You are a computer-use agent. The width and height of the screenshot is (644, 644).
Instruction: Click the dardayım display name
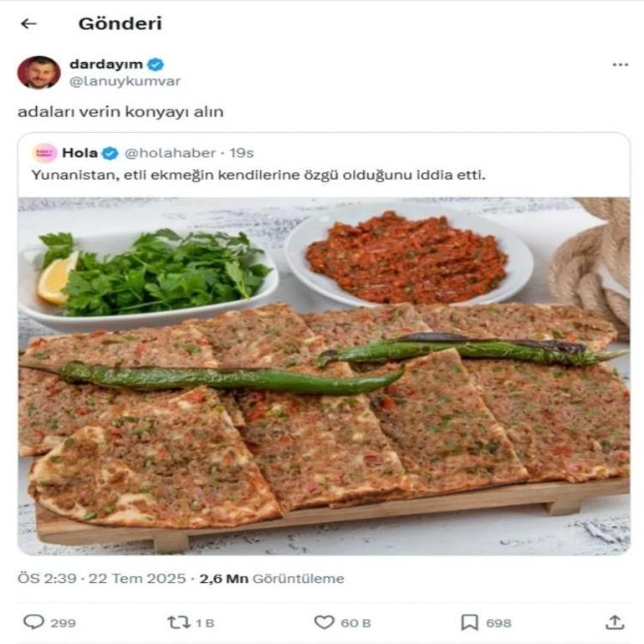click(x=106, y=64)
